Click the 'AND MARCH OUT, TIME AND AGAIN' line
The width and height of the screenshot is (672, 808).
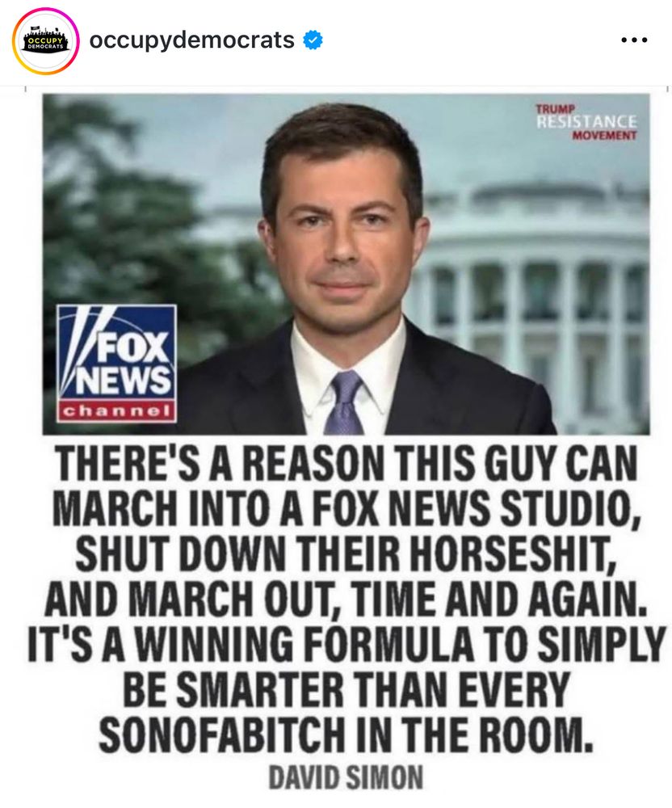(x=346, y=597)
